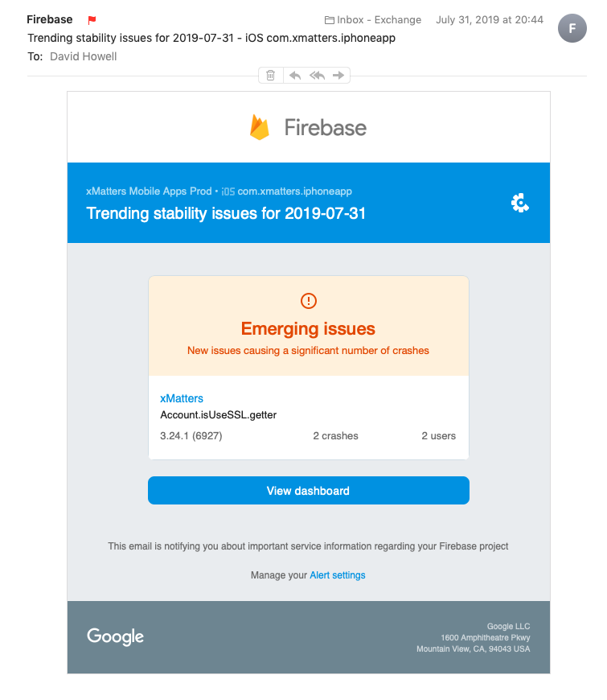Click the orange warning exclamation icon
Viewport: 607px width, 700px height.
(x=309, y=301)
